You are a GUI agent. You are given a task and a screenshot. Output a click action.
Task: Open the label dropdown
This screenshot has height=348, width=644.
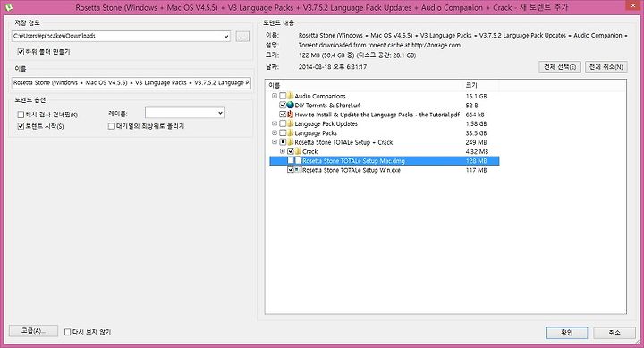coord(220,113)
